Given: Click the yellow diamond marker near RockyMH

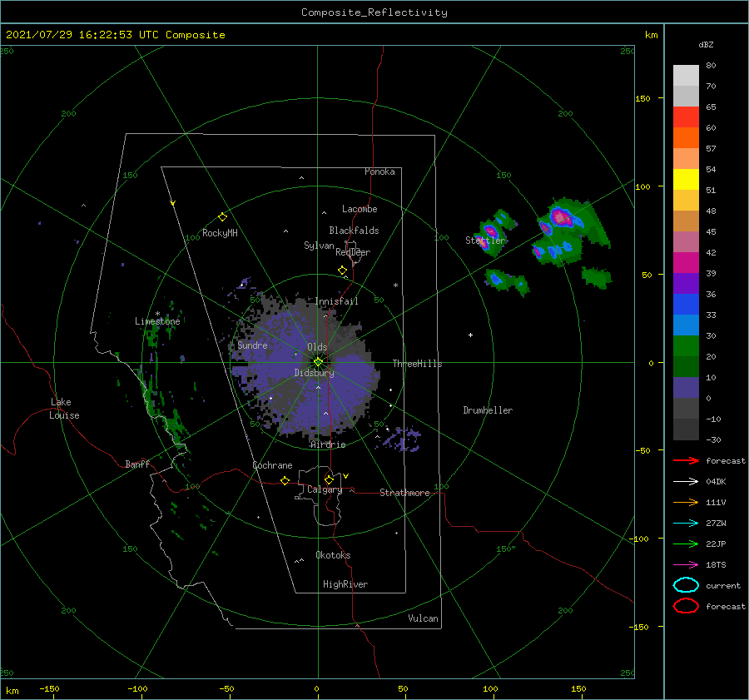Looking at the screenshot, I should click(222, 217).
